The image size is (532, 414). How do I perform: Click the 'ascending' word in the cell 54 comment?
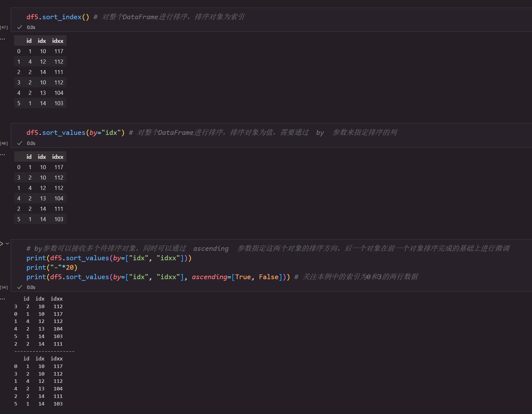tap(211, 249)
